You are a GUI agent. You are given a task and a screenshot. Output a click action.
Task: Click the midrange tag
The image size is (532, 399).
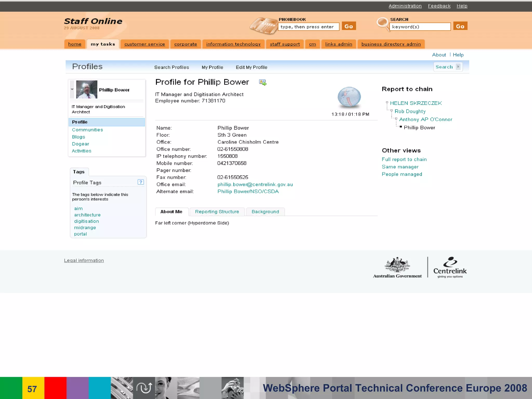(x=85, y=228)
